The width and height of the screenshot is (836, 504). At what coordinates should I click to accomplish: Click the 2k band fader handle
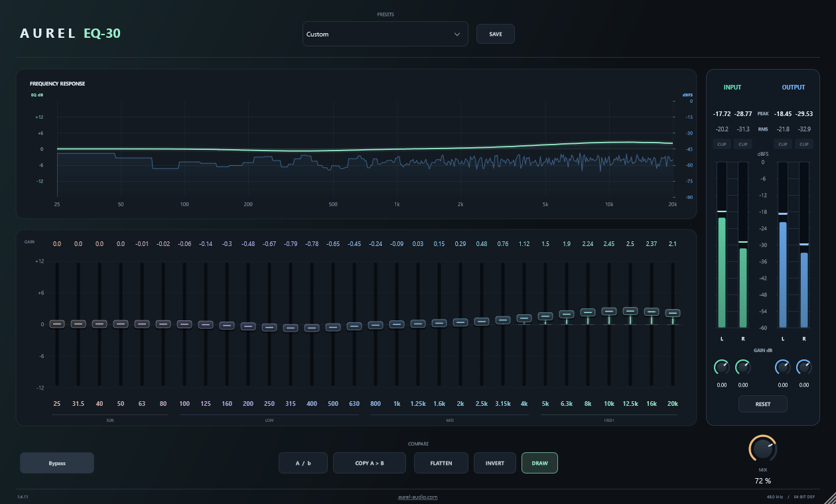pos(460,322)
